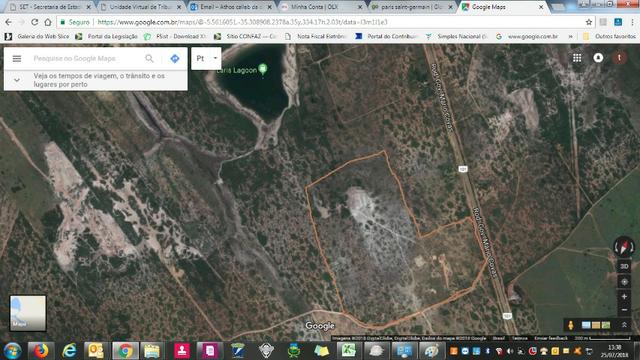
Task: Open the Google notifications bell icon
Action: click(598, 58)
